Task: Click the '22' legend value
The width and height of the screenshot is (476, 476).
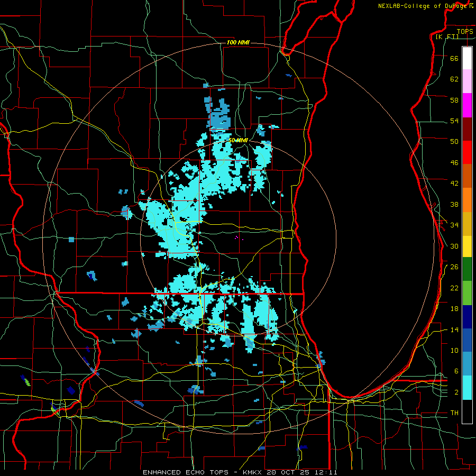Action: click(x=454, y=288)
